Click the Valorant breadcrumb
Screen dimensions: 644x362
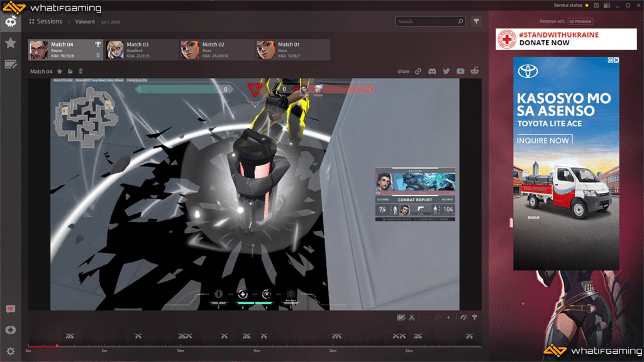coord(85,22)
